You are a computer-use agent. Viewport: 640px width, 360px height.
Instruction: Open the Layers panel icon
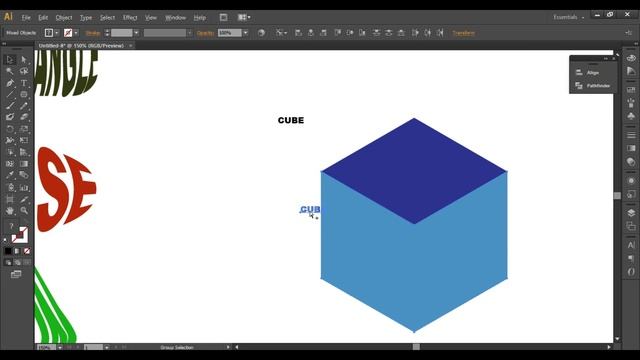[x=631, y=213]
